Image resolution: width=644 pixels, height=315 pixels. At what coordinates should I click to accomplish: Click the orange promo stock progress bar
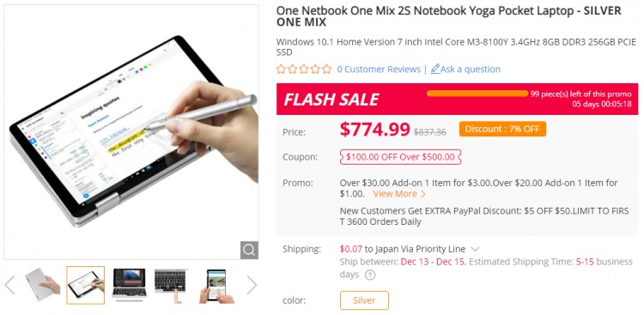click(x=477, y=94)
